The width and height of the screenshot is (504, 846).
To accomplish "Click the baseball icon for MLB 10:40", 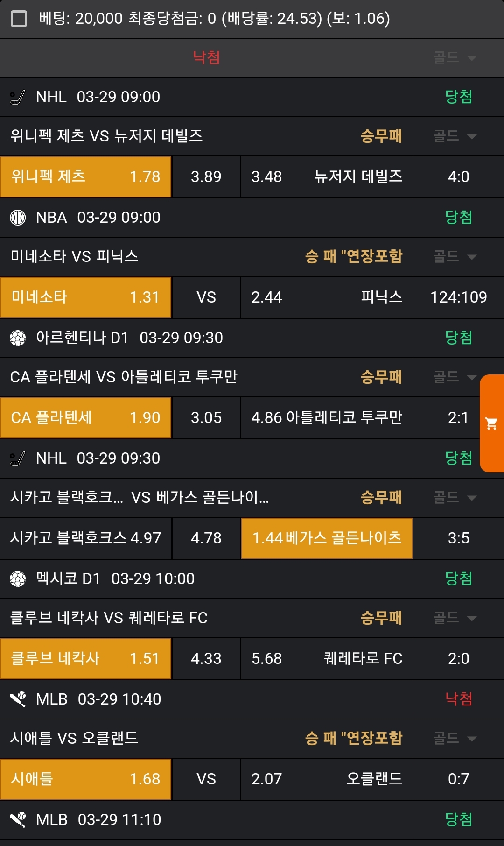I will pos(18,699).
